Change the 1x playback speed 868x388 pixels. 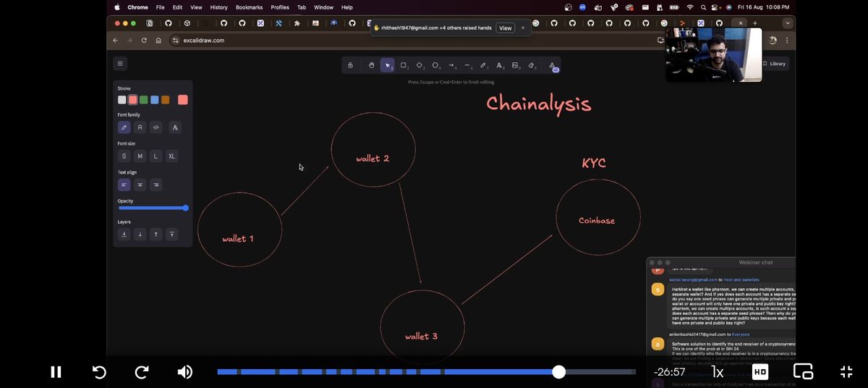[718, 372]
